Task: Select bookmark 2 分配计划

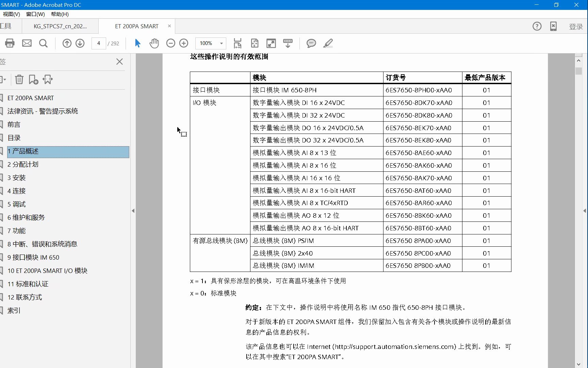Action: [23, 164]
